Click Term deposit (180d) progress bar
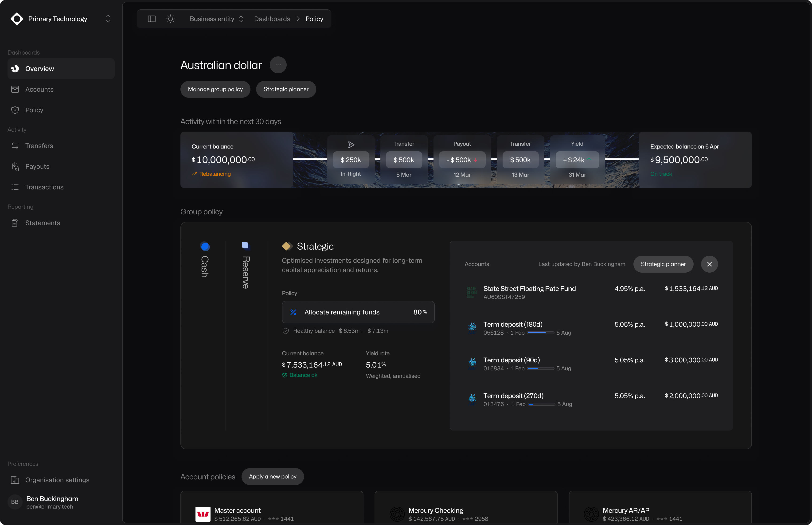 pos(540,333)
